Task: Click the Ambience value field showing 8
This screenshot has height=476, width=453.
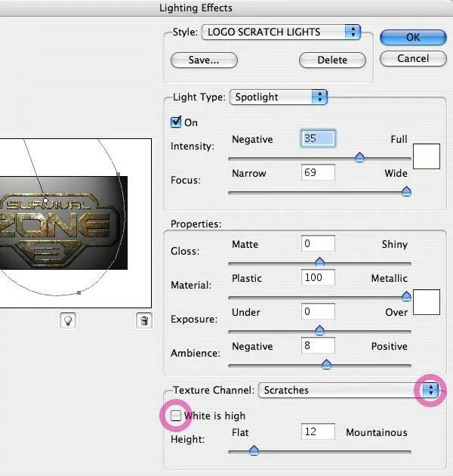Action: pos(318,345)
